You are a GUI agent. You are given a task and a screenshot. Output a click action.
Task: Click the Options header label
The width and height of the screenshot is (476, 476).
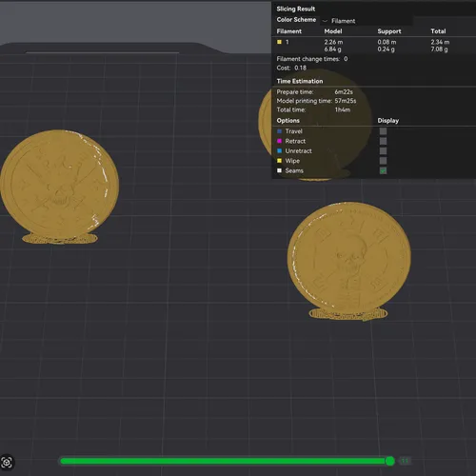tap(288, 121)
